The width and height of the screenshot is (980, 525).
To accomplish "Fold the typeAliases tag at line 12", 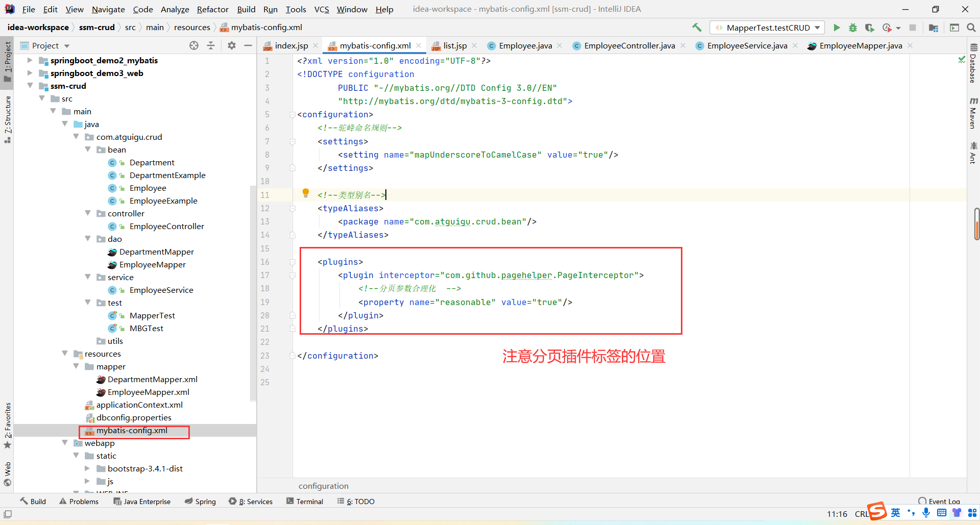I will (292, 208).
